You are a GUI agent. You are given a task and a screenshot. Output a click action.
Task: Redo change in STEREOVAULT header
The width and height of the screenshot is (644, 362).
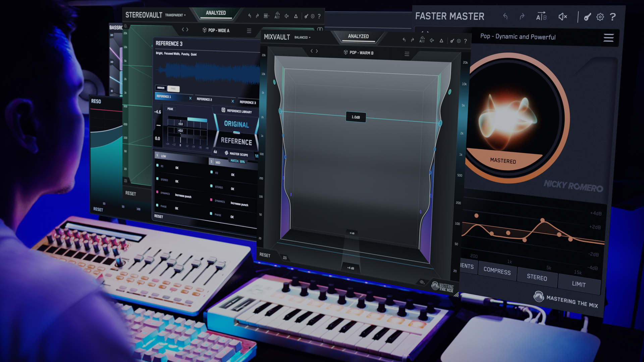[257, 16]
